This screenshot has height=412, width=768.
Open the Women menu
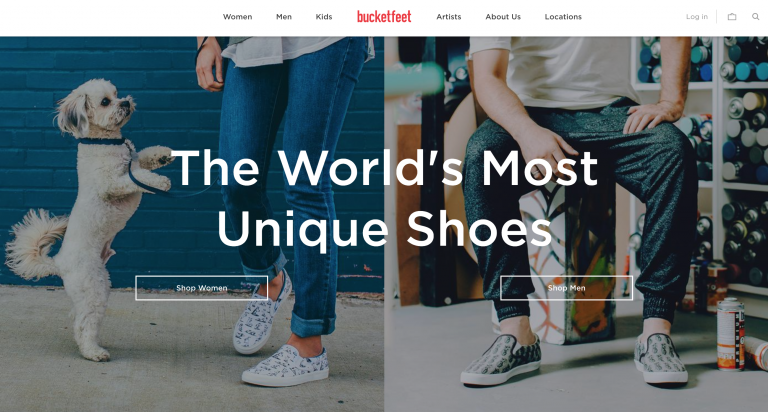pyautogui.click(x=238, y=17)
